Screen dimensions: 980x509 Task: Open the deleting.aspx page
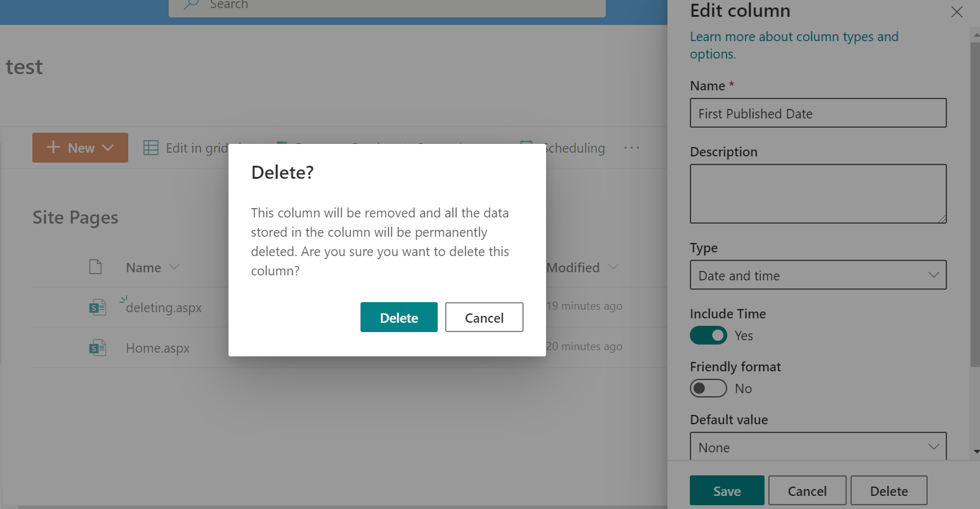click(164, 307)
